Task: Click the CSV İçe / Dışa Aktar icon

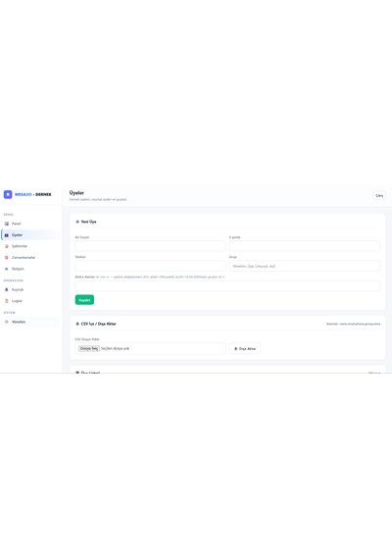Action: tap(77, 324)
